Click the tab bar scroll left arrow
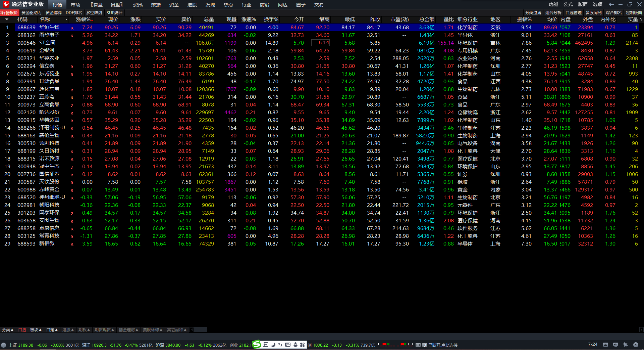Screen dimensions: 644x350 click(192, 330)
